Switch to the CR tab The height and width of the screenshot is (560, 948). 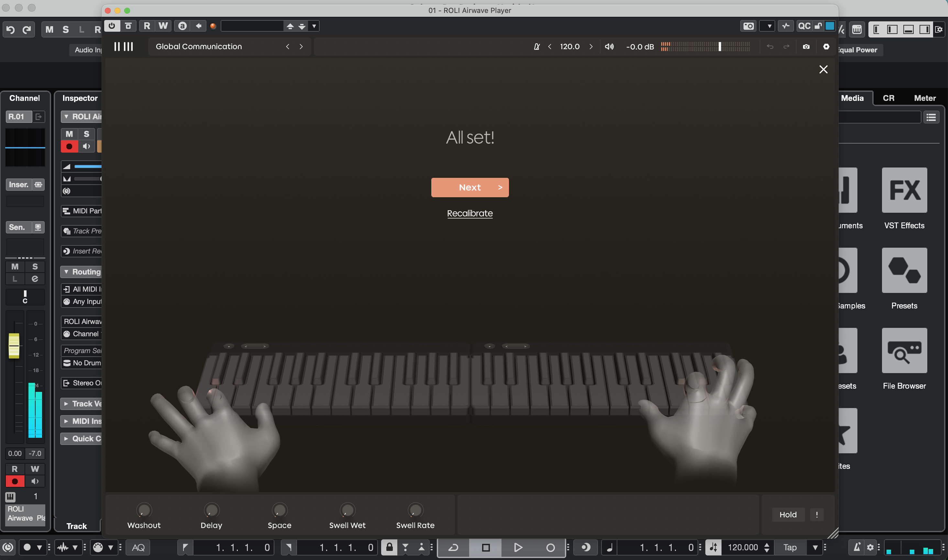888,98
